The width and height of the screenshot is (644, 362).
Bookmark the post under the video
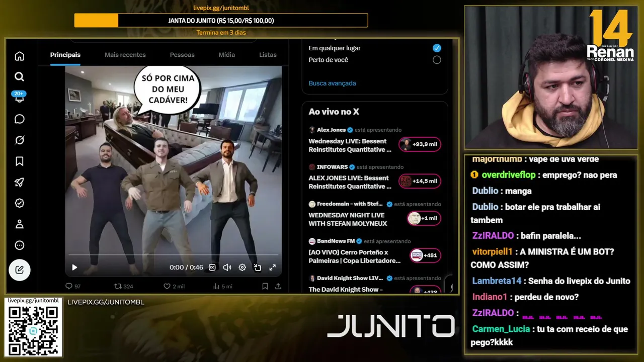click(x=265, y=286)
